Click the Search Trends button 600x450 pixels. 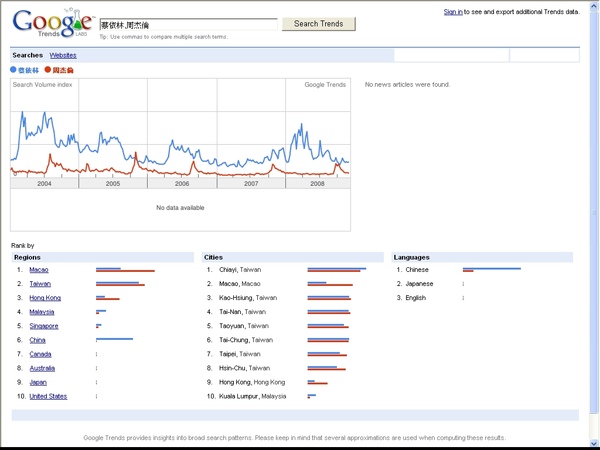(319, 24)
